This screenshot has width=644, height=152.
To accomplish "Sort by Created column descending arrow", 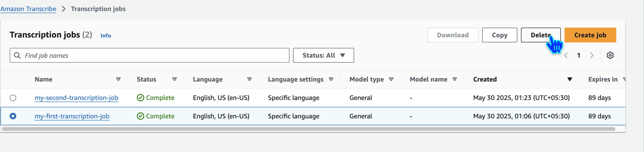I will [x=570, y=79].
